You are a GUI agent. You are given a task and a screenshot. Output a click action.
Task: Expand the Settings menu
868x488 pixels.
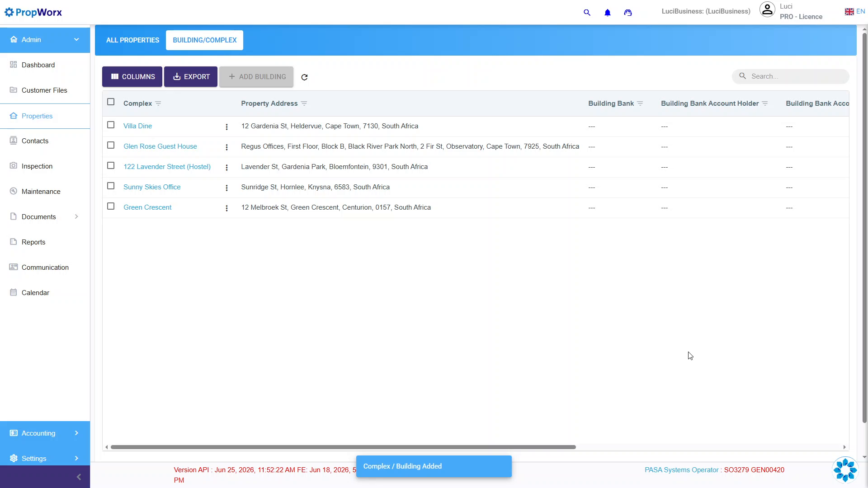[x=45, y=459]
